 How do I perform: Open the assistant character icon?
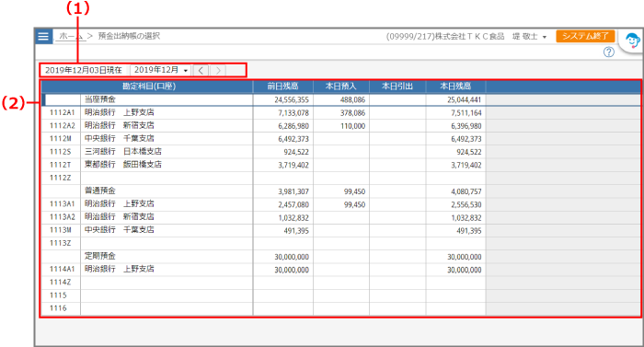(632, 41)
